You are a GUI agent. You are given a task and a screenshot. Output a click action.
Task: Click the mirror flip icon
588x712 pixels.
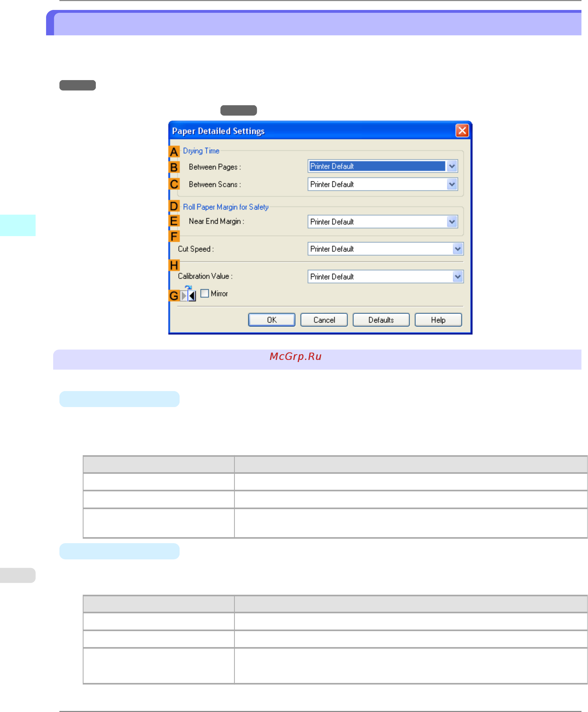188,294
